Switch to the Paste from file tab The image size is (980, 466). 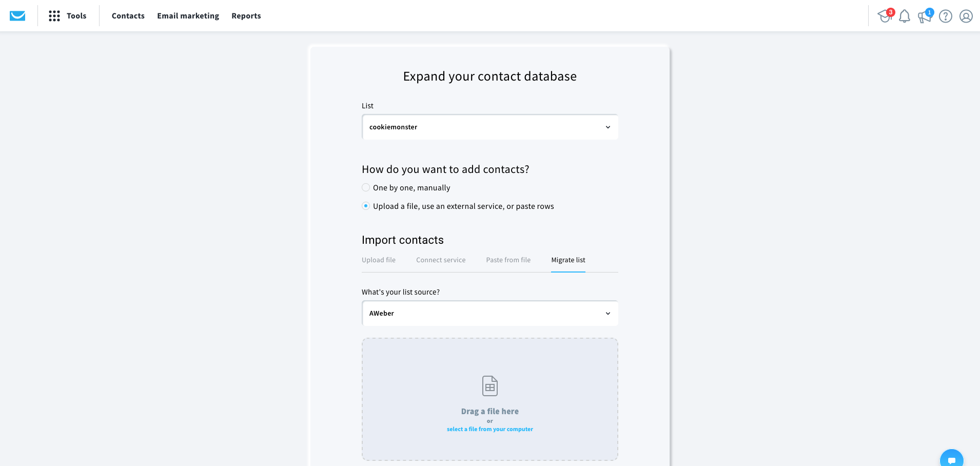pos(508,260)
